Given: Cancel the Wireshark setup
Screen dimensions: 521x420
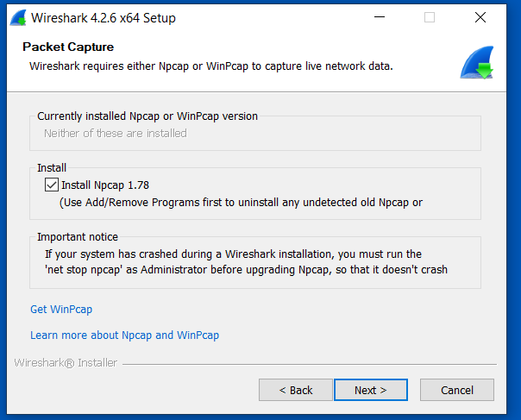Looking at the screenshot, I should click(456, 390).
